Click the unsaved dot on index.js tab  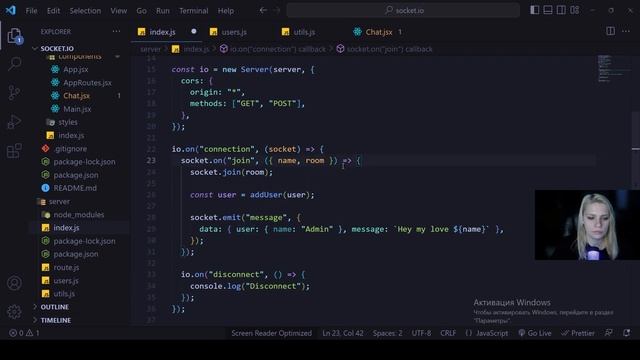[x=193, y=31]
